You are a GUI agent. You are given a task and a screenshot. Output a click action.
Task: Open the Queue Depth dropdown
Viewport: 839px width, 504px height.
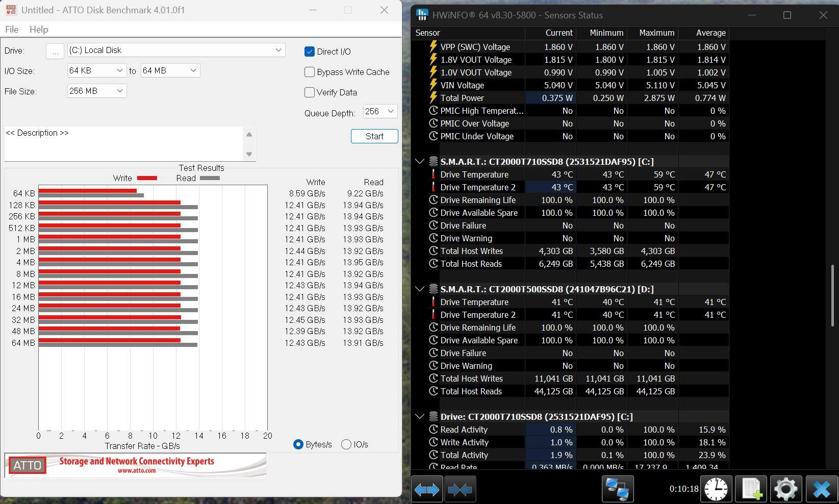click(380, 111)
